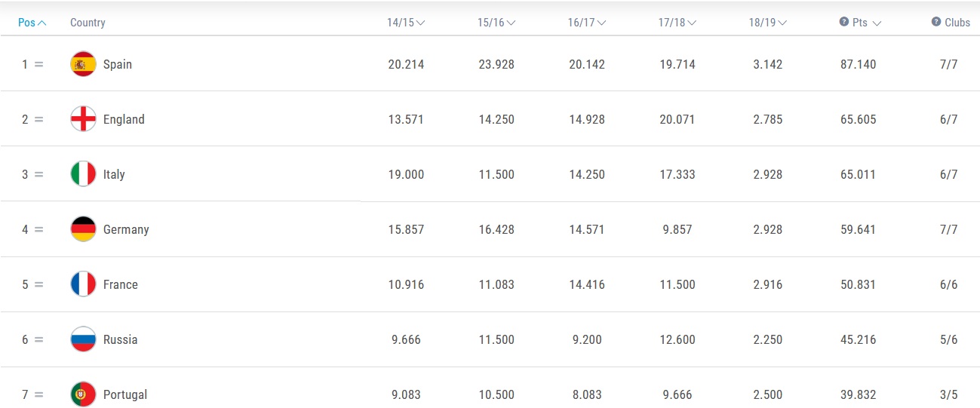
Task: Open the Germany country link
Action: [x=126, y=229]
